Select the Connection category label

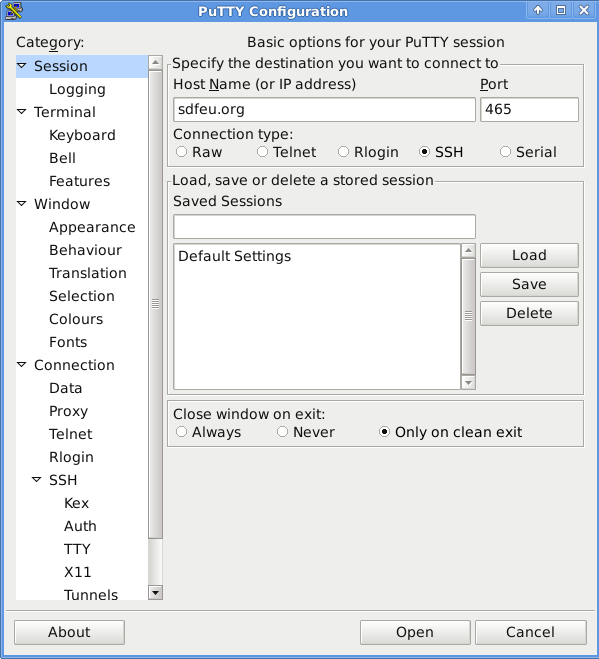pyautogui.click(x=74, y=365)
